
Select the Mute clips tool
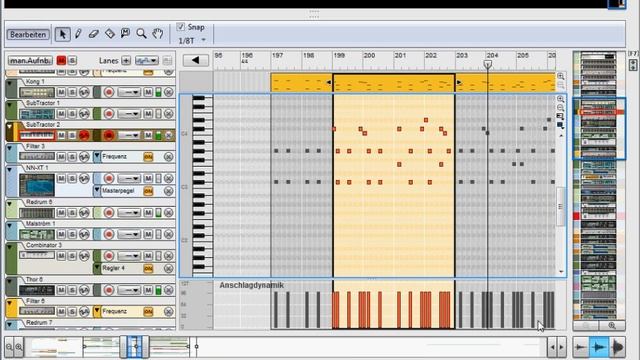click(125, 34)
